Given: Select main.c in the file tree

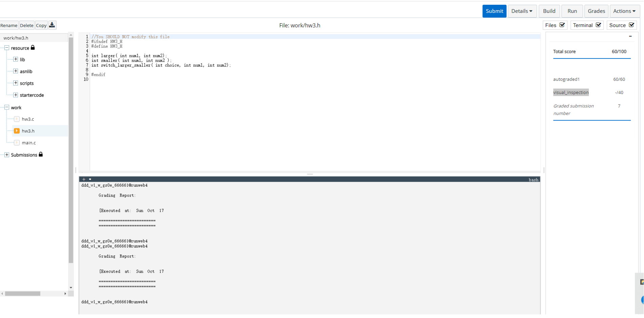Looking at the screenshot, I should pos(29,143).
